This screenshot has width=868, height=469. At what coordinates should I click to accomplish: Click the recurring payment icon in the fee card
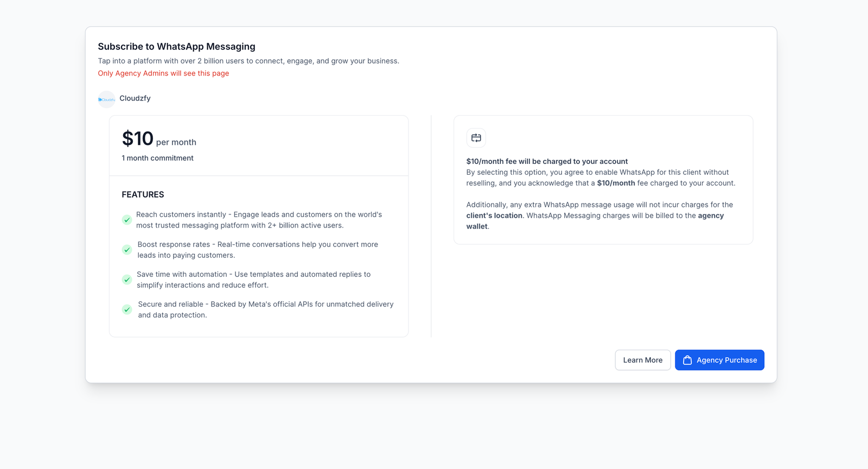[x=476, y=138]
